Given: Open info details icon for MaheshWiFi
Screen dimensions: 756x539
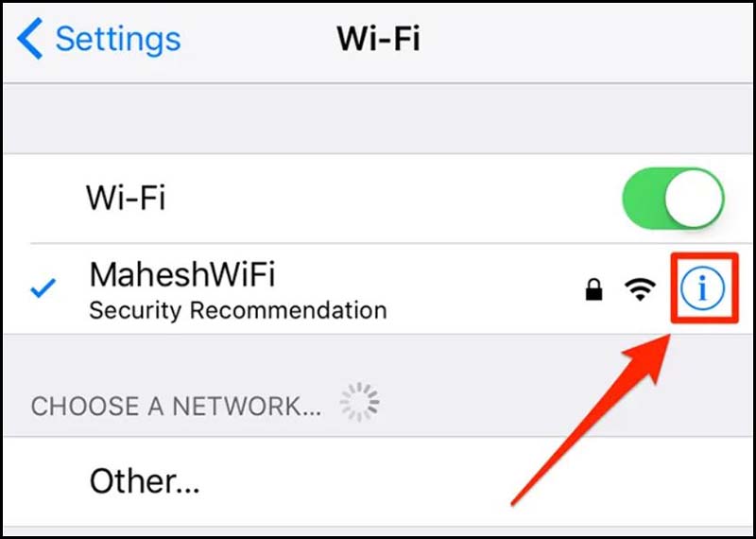Looking at the screenshot, I should 702,288.
